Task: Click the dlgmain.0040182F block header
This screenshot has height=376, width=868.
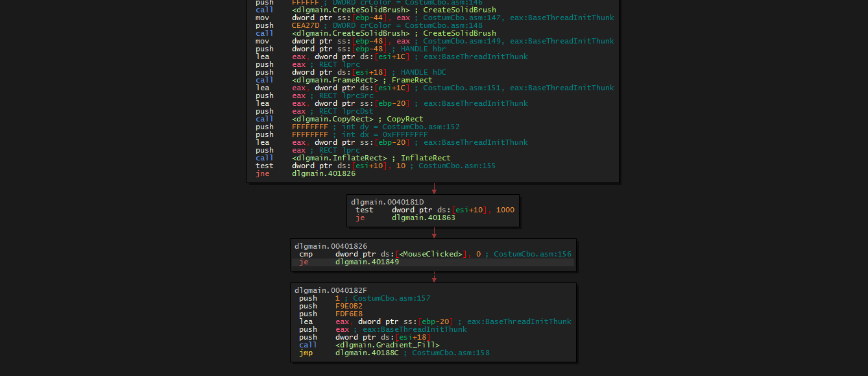Action: [331, 290]
